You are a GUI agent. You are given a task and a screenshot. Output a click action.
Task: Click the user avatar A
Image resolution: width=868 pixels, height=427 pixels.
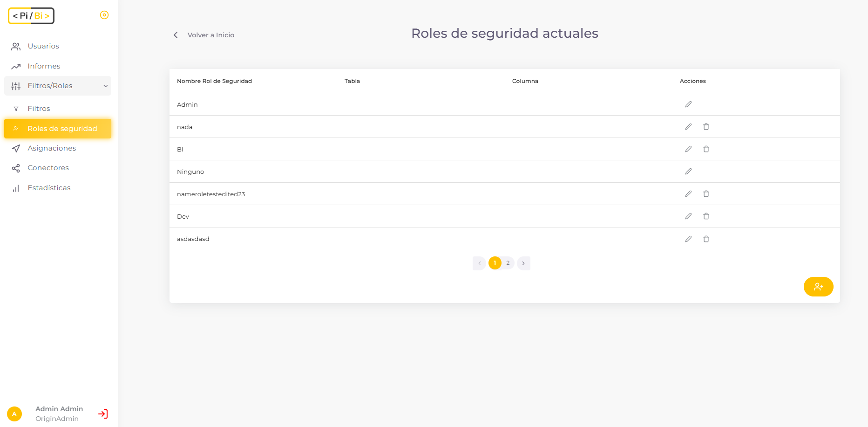(x=14, y=414)
